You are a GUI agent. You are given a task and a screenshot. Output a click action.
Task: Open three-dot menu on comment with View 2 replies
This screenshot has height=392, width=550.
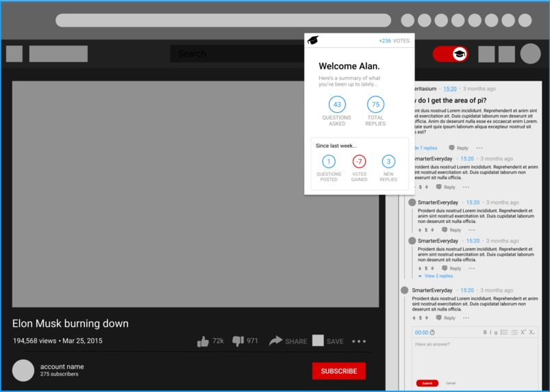pos(472,269)
